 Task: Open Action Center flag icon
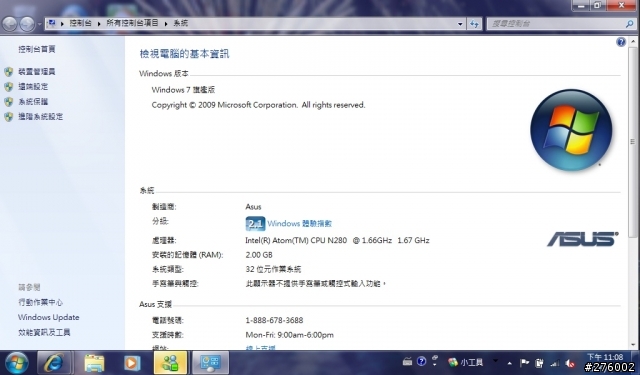pyautogui.click(x=524, y=363)
